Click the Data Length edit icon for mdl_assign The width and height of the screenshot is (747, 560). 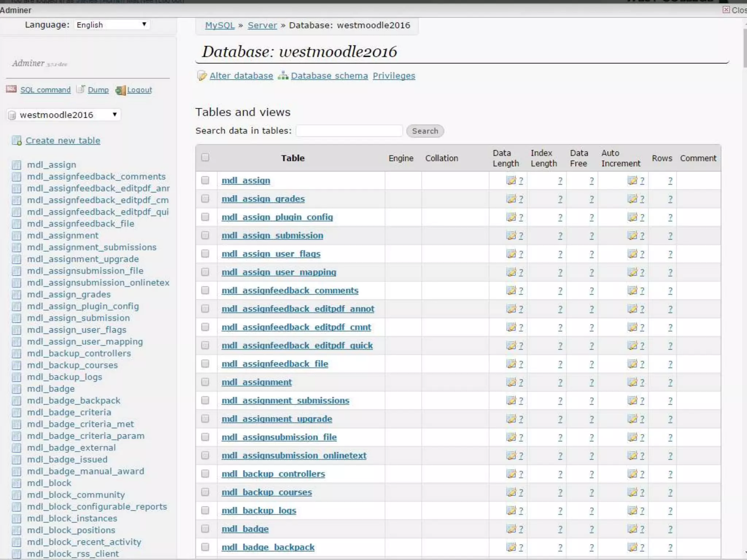(x=511, y=180)
